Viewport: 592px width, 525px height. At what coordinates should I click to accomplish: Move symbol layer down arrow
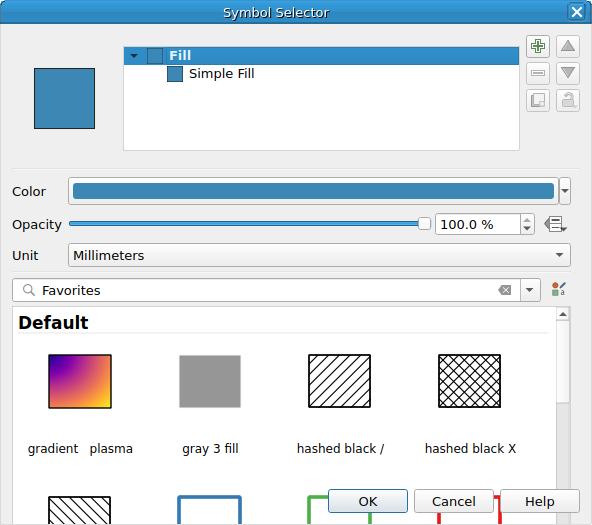(x=567, y=73)
